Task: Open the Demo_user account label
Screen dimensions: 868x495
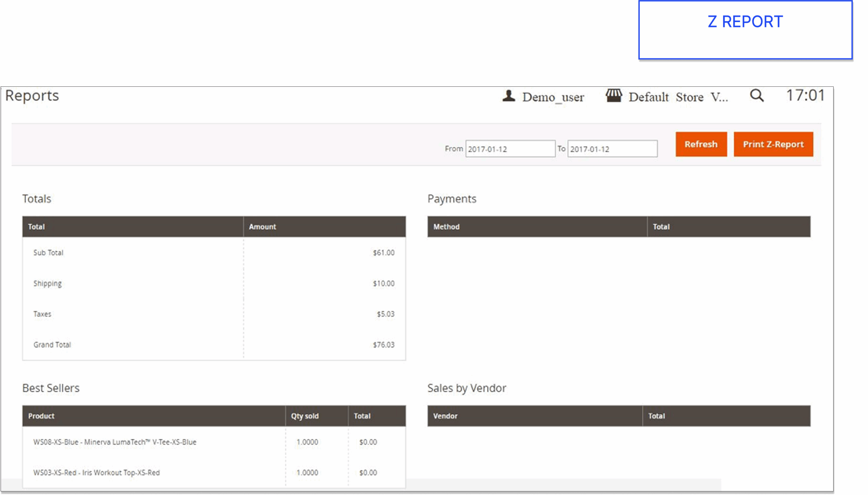Action: (x=553, y=97)
